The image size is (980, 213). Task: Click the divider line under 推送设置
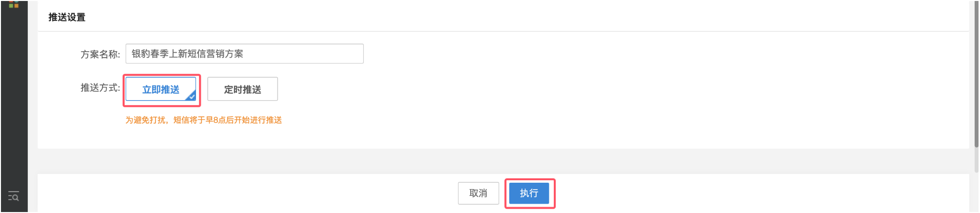(x=503, y=31)
